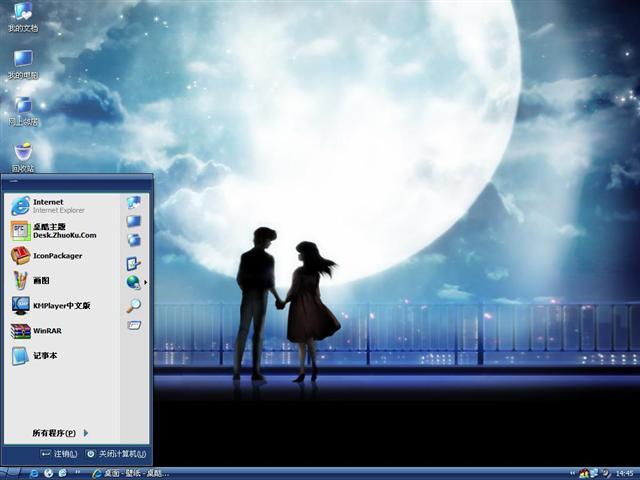Switch to the 桌面 - 壁纸 taskbar window
Viewport: 640px width, 480px height.
(x=130, y=472)
